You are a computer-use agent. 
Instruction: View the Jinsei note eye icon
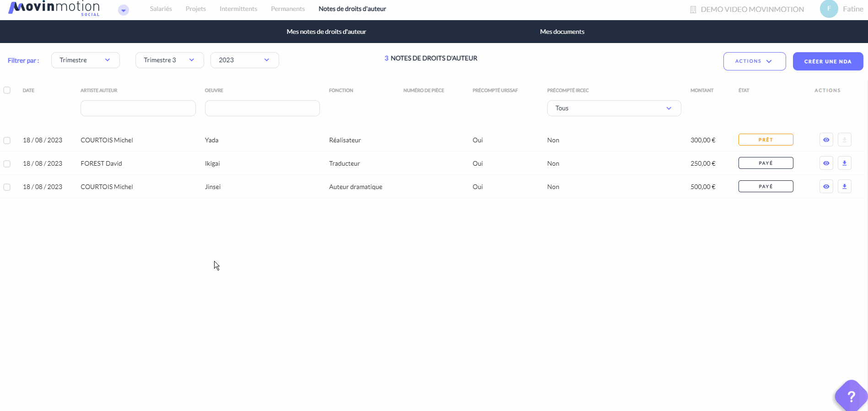[x=826, y=186]
